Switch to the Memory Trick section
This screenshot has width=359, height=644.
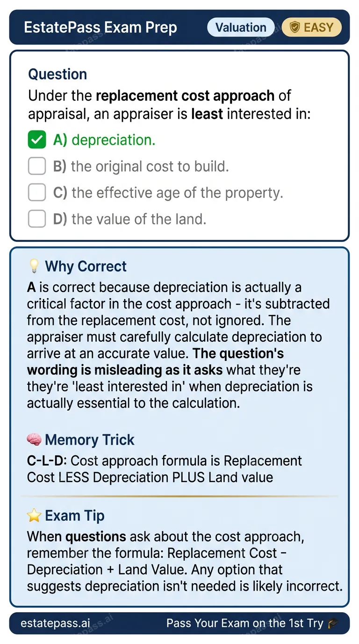(x=90, y=439)
